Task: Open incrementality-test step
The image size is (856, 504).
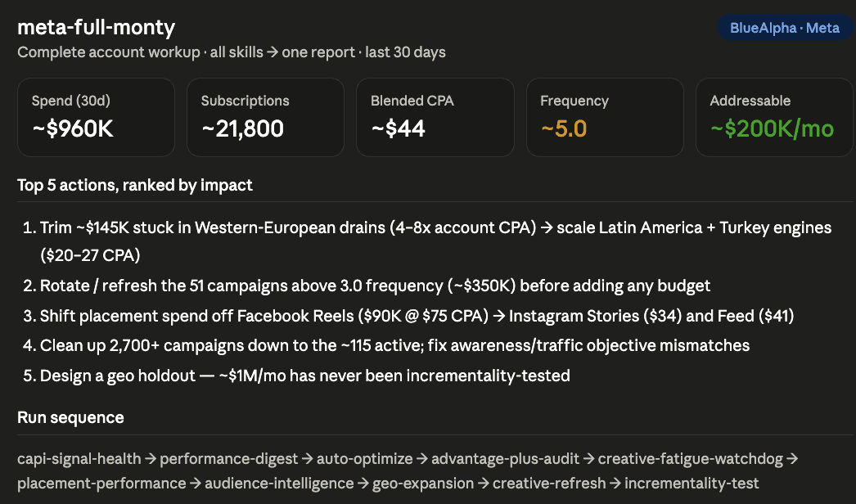Action: [692, 484]
